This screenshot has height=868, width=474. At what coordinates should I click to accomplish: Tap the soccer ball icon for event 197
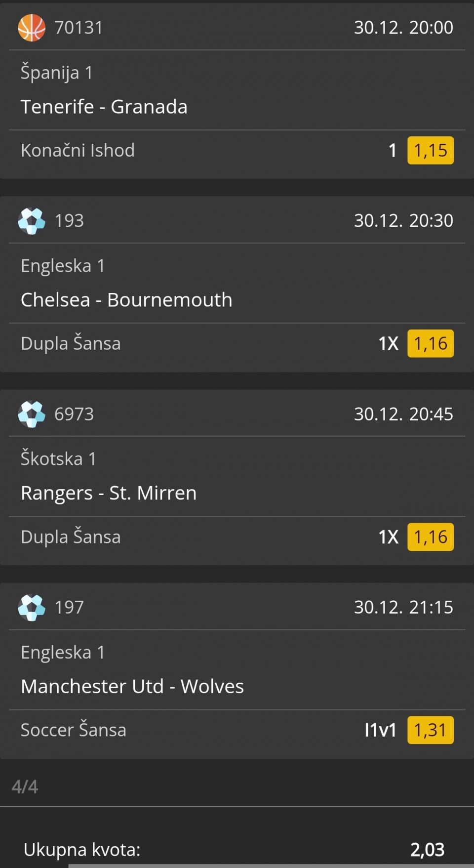[x=32, y=607]
